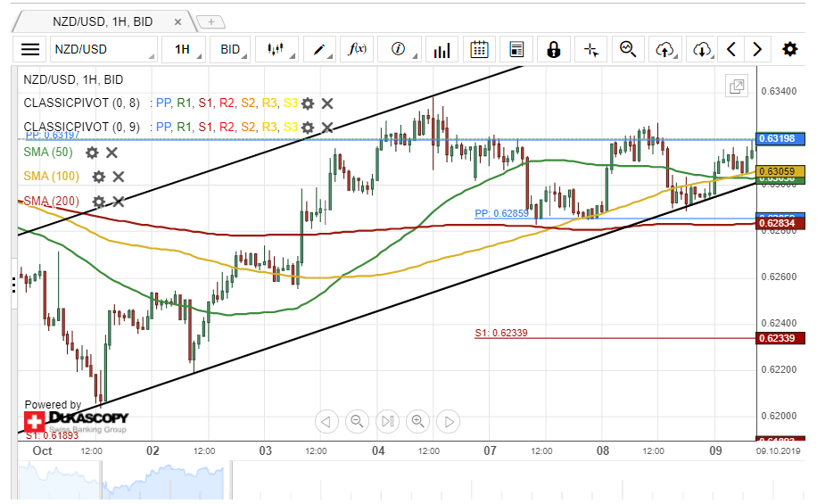The width and height of the screenshot is (817, 504).
Task: Click the Dukascopy logo link
Action: (77, 420)
